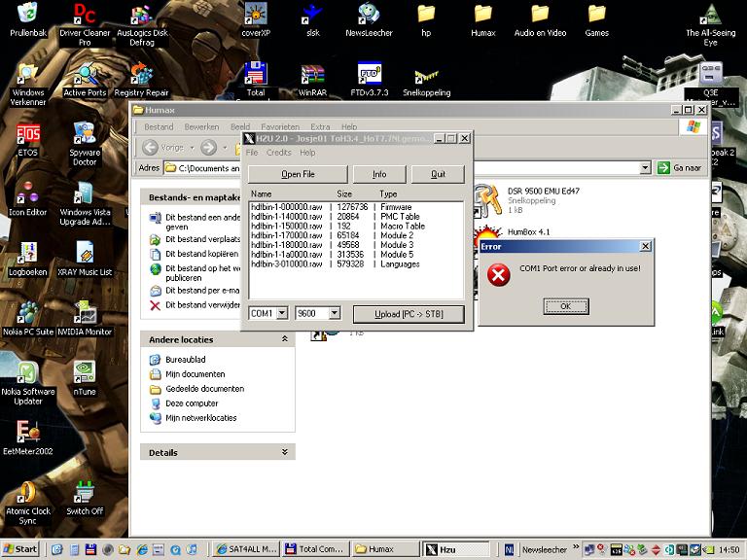Click the Mijn documenten link
The height and width of the screenshot is (560, 747).
coord(195,373)
